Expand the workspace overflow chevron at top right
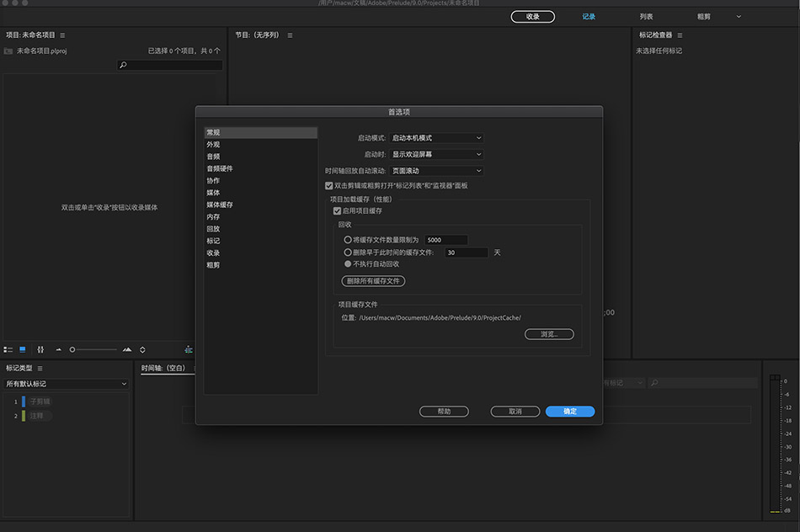Viewport: 800px width, 532px height. pyautogui.click(x=739, y=16)
